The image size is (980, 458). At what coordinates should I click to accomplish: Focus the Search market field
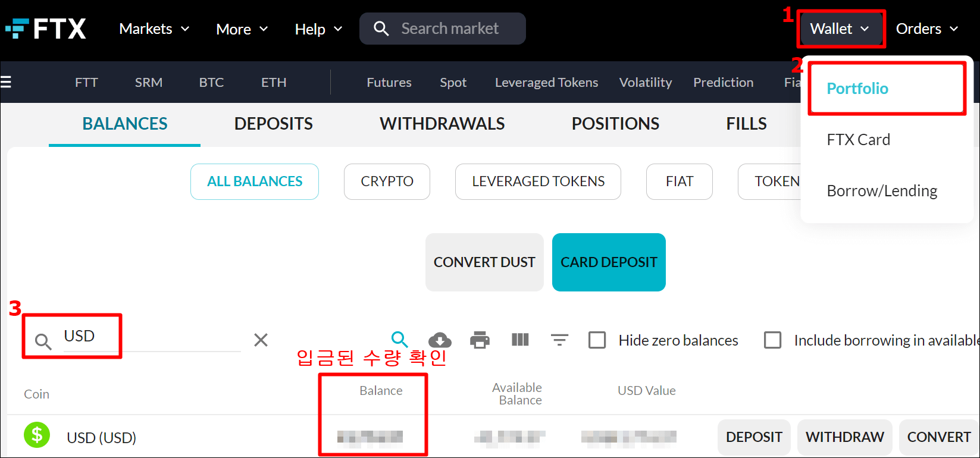point(443,29)
